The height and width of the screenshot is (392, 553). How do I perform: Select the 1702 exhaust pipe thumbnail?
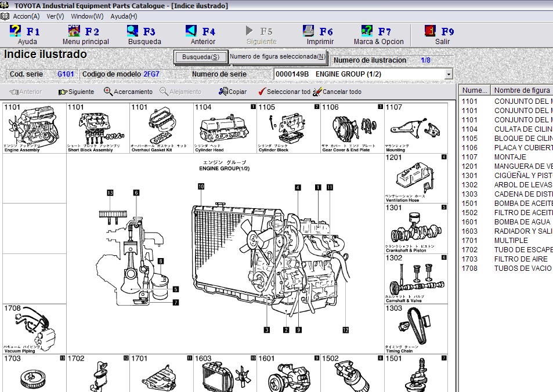(97, 373)
